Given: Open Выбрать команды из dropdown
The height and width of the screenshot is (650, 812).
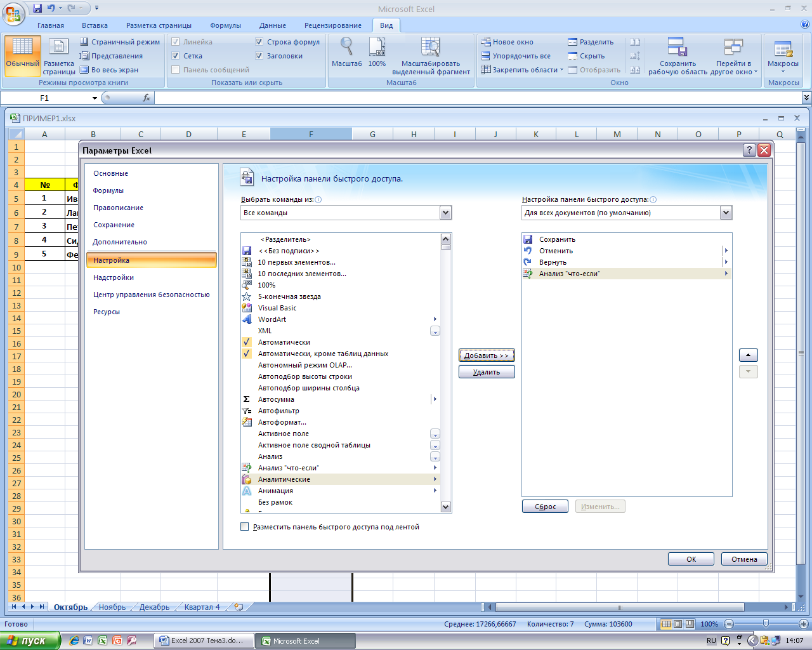Looking at the screenshot, I should point(446,213).
